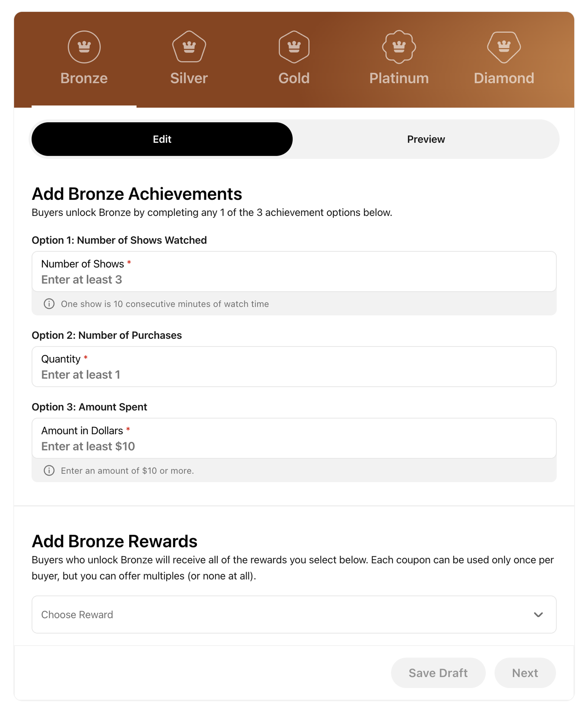Click the Gold tier crown badge icon
Screen dimensions: 588x708
pos(294,47)
